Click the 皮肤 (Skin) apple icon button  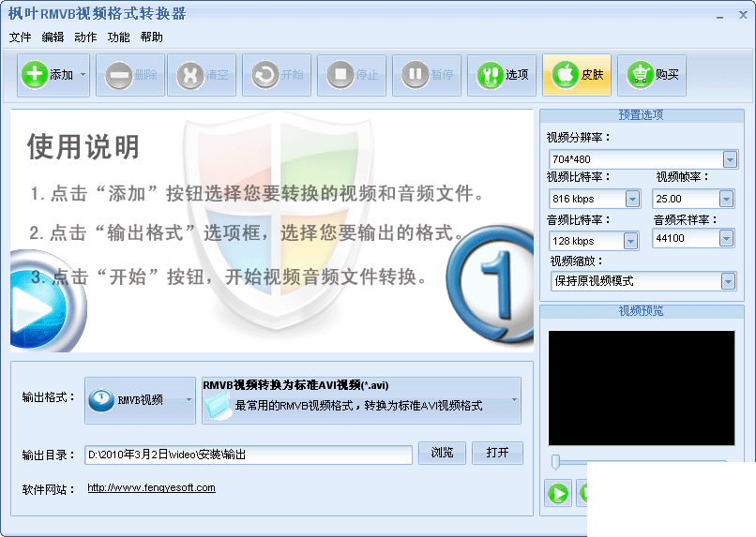(x=577, y=75)
